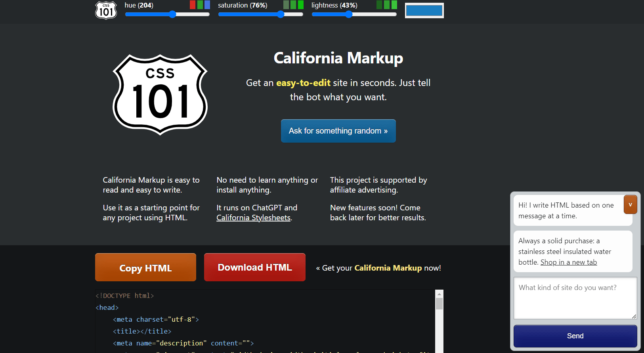Click the code scrollbar up arrow

coord(439,294)
